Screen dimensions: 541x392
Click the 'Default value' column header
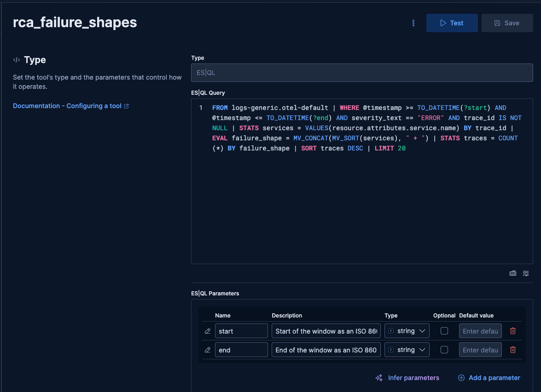[x=476, y=316]
